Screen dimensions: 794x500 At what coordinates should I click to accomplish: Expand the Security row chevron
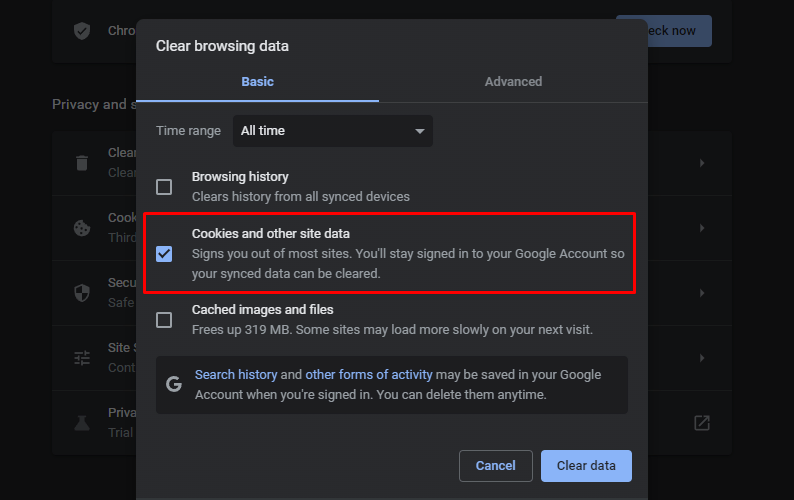(702, 293)
